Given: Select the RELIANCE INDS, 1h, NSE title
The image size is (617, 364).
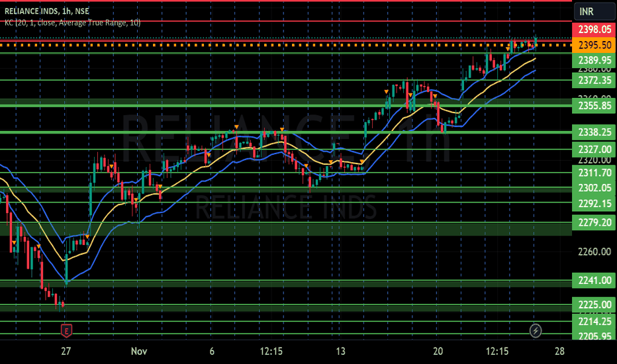Looking at the screenshot, I should click(x=47, y=11).
